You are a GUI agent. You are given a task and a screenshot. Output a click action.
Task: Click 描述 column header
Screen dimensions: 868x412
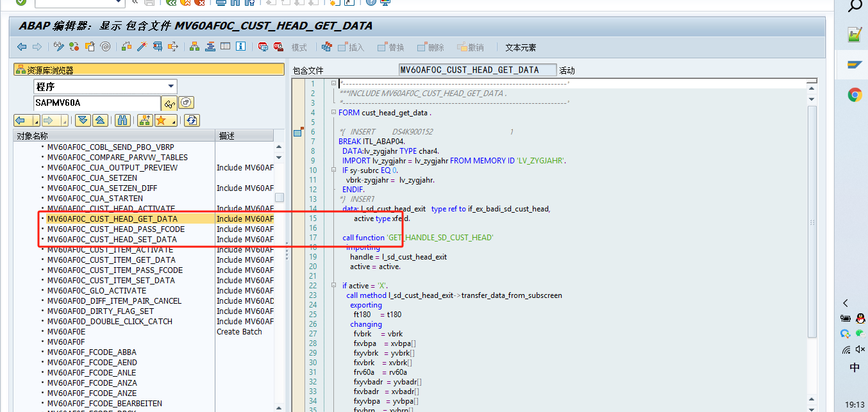click(x=245, y=136)
